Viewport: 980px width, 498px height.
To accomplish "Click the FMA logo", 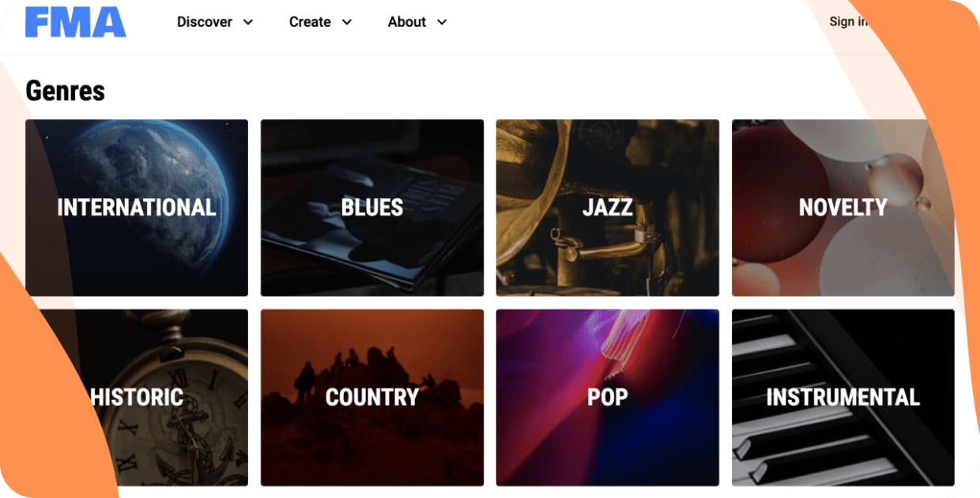I will pos(75,24).
